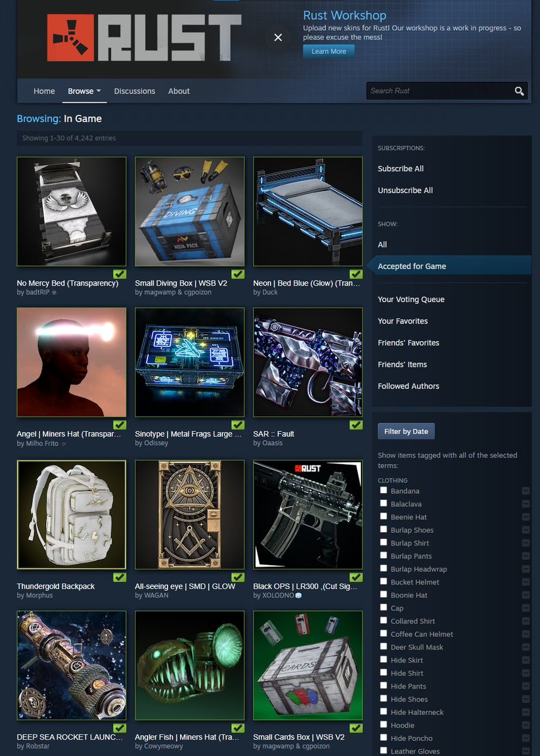Check the Hide Poncho filter checkbox
The height and width of the screenshot is (756, 540).
coord(384,737)
